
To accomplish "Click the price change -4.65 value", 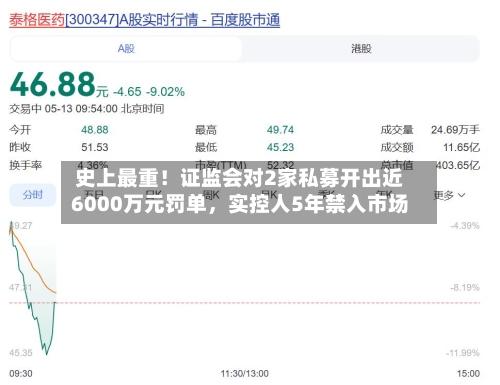I will point(127,92).
